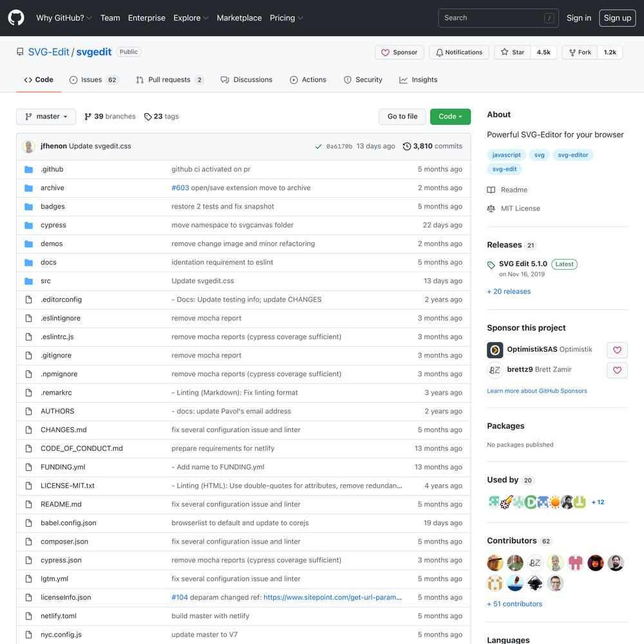644x644 pixels.
Task: Click the svg-editor topic tag
Action: (573, 155)
